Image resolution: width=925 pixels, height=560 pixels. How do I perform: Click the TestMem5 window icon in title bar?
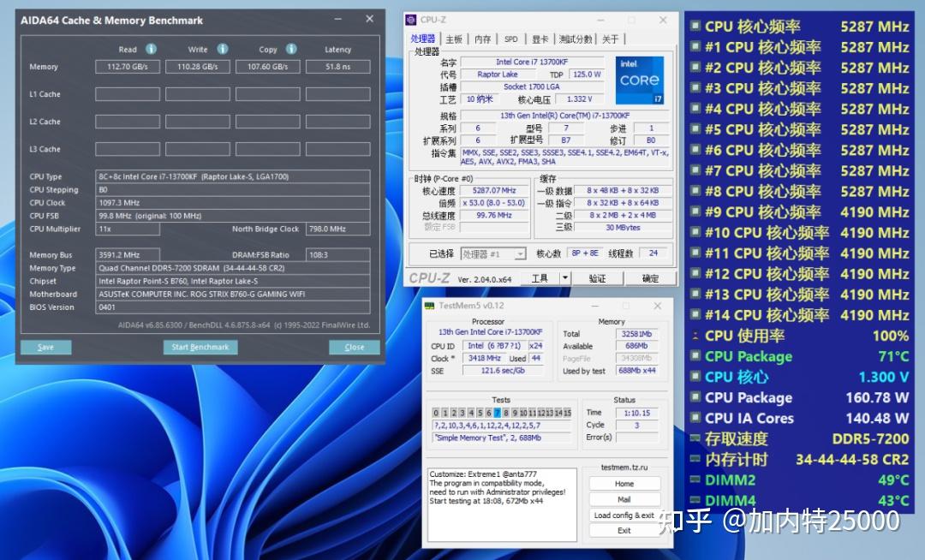tap(430, 305)
